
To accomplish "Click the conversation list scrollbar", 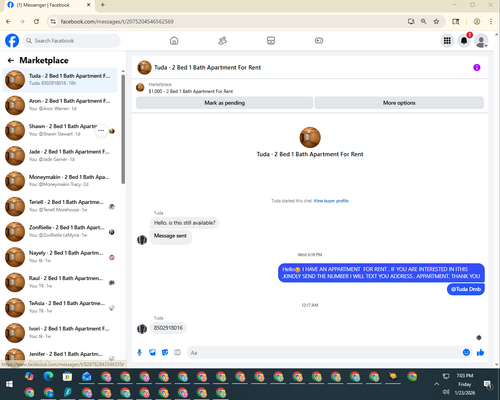I will pos(123,129).
